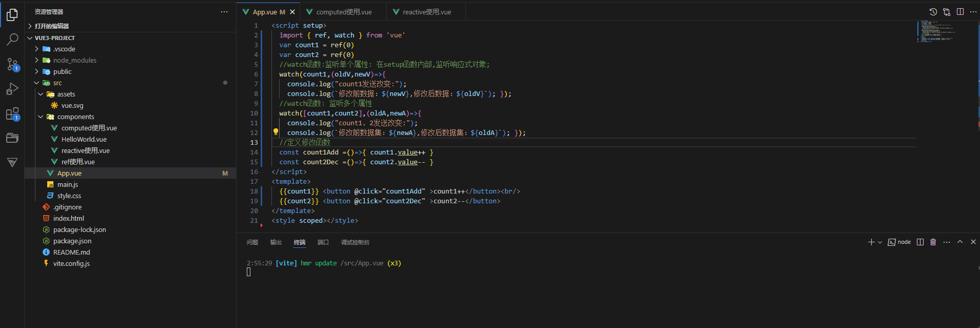Kill terminal with trash icon

click(933, 242)
